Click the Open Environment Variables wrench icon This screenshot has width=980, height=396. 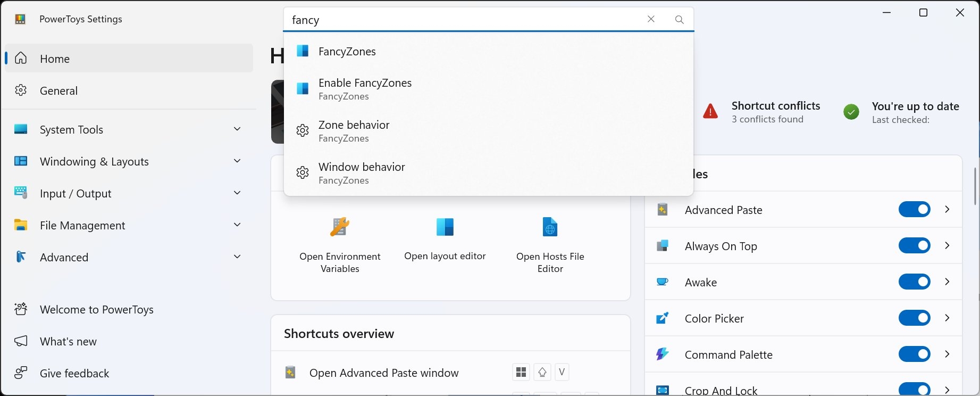(x=340, y=227)
